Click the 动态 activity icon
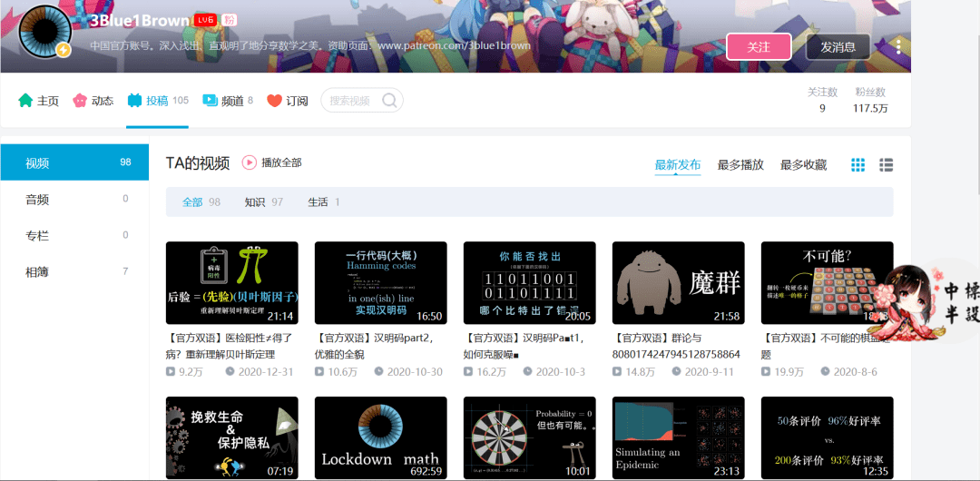This screenshot has width=980, height=481. coord(80,101)
